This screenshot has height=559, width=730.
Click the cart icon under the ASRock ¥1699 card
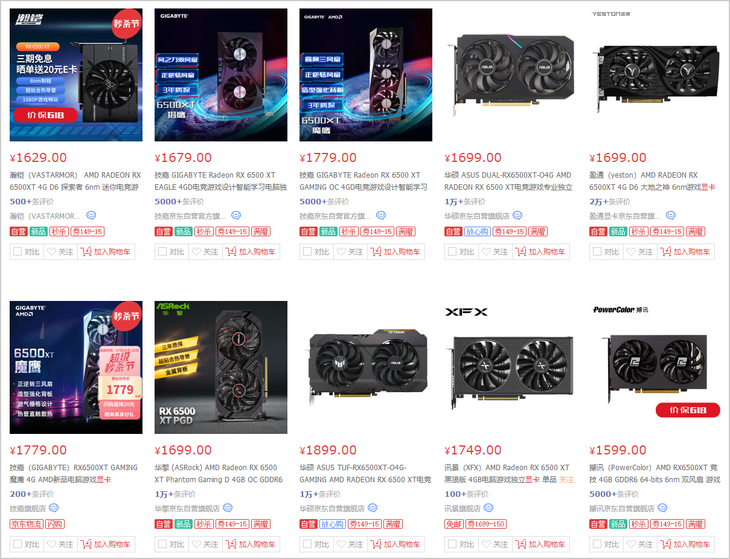pos(231,544)
